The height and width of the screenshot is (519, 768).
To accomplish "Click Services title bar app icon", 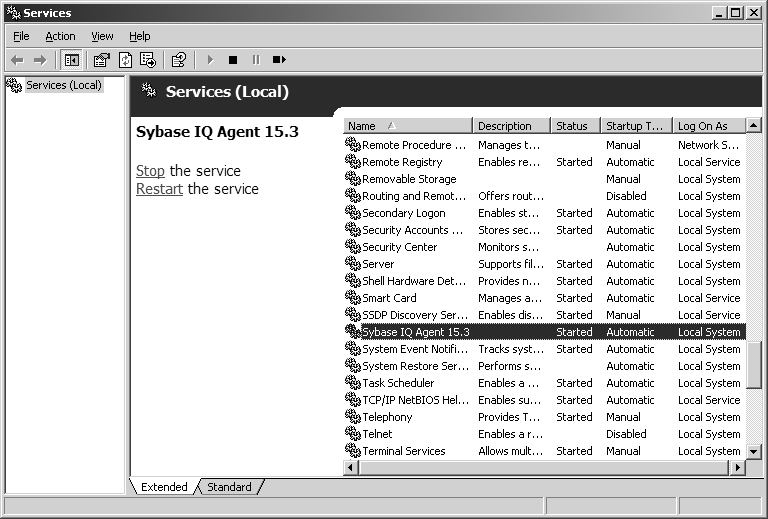I will (14, 13).
